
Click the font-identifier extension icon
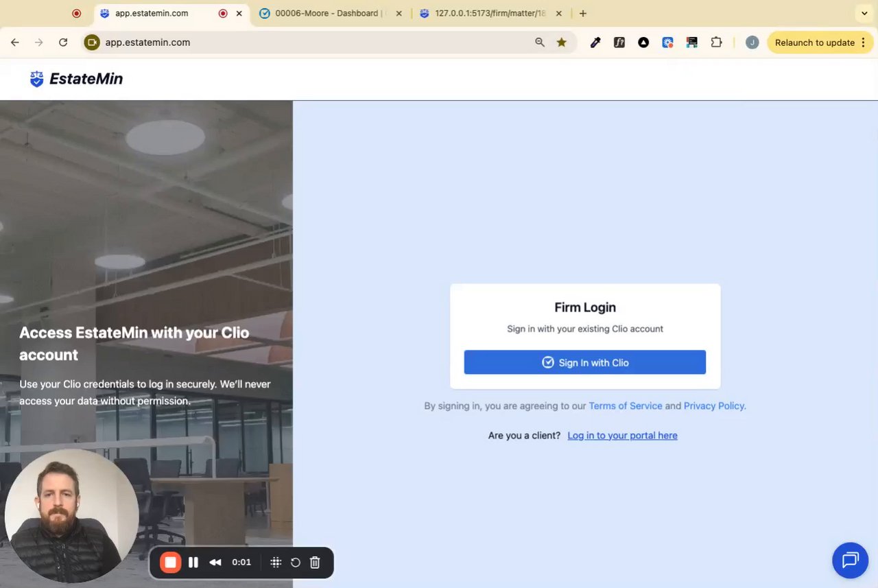pyautogui.click(x=619, y=43)
